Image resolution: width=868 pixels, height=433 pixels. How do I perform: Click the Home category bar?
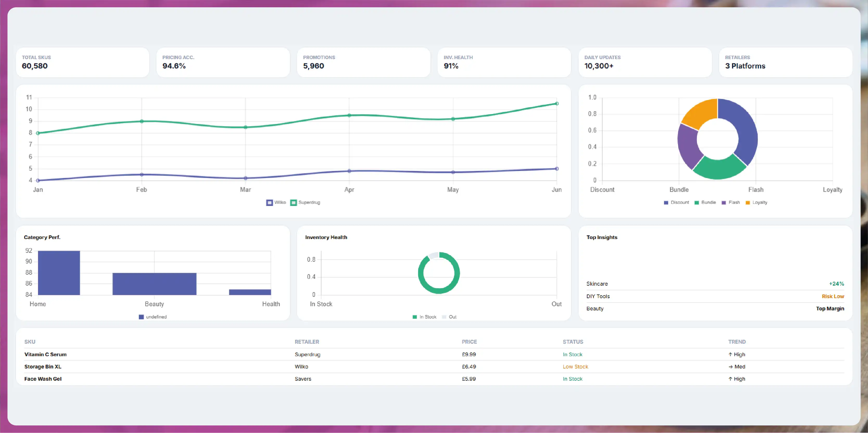(x=59, y=273)
